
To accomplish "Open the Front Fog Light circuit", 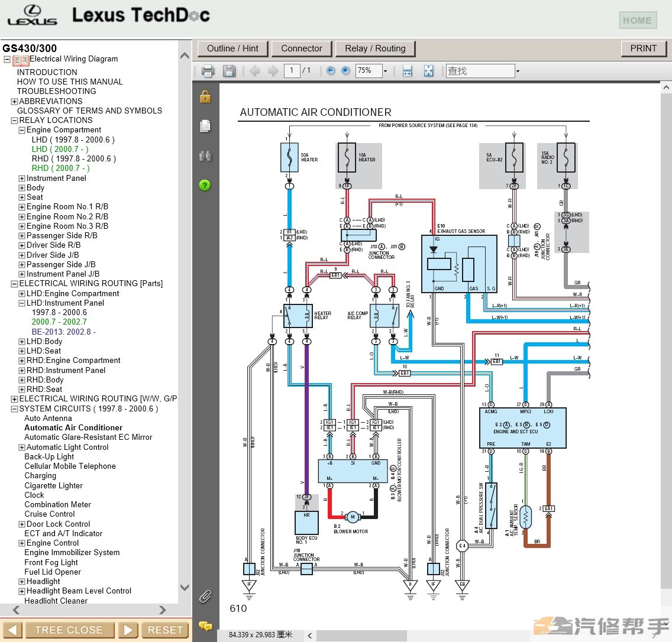I will [x=51, y=562].
